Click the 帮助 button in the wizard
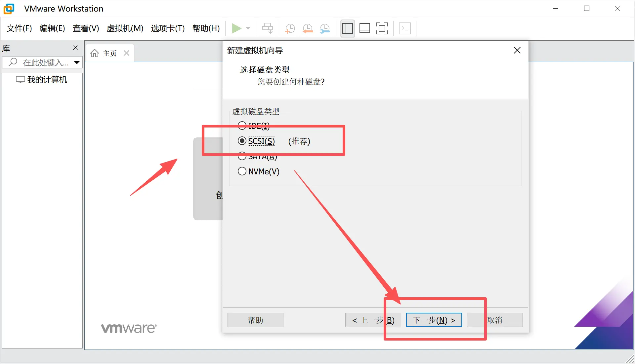 [255, 320]
